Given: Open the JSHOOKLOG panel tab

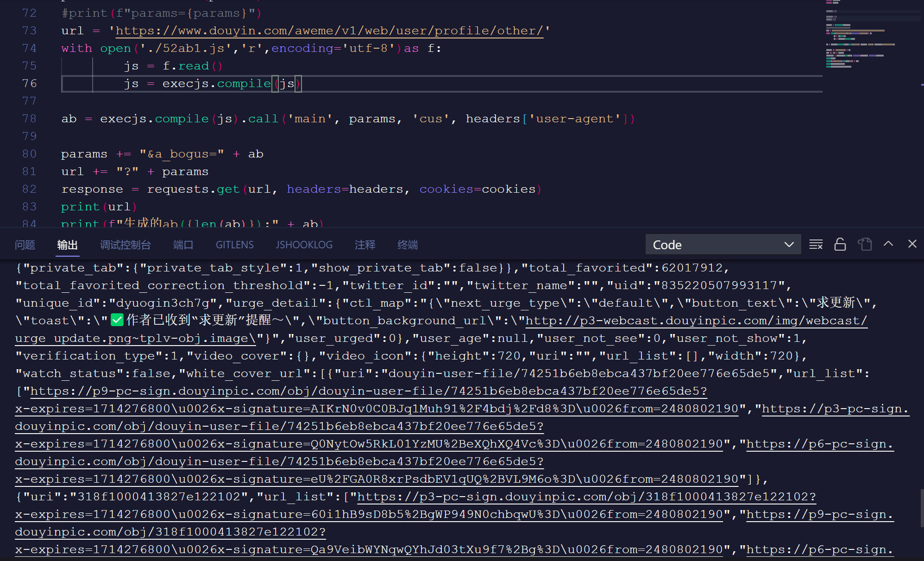Looking at the screenshot, I should [x=304, y=245].
